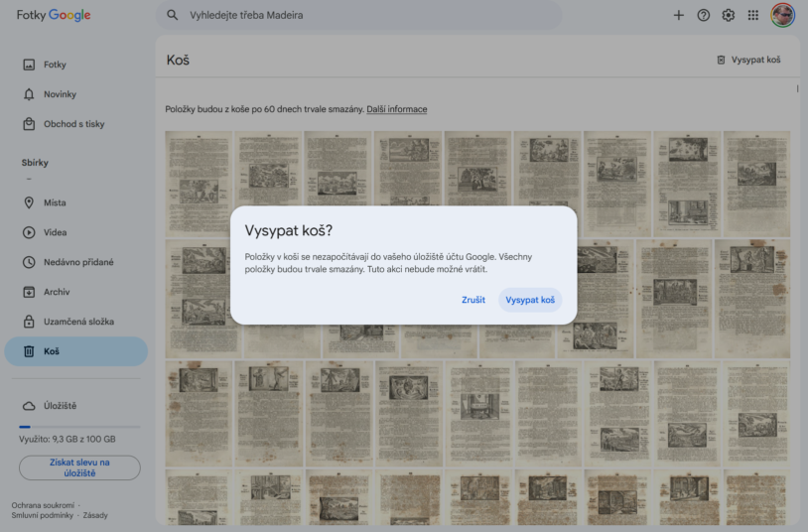Click the search magnifier icon
The image size is (808, 532).
pos(172,15)
